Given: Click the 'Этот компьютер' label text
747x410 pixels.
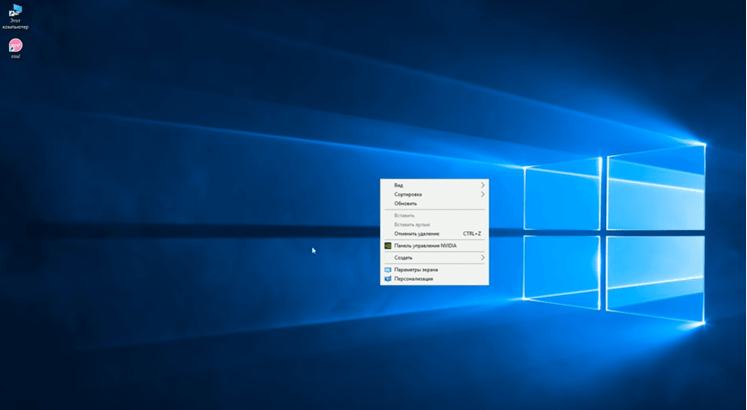Looking at the screenshot, I should [15, 24].
